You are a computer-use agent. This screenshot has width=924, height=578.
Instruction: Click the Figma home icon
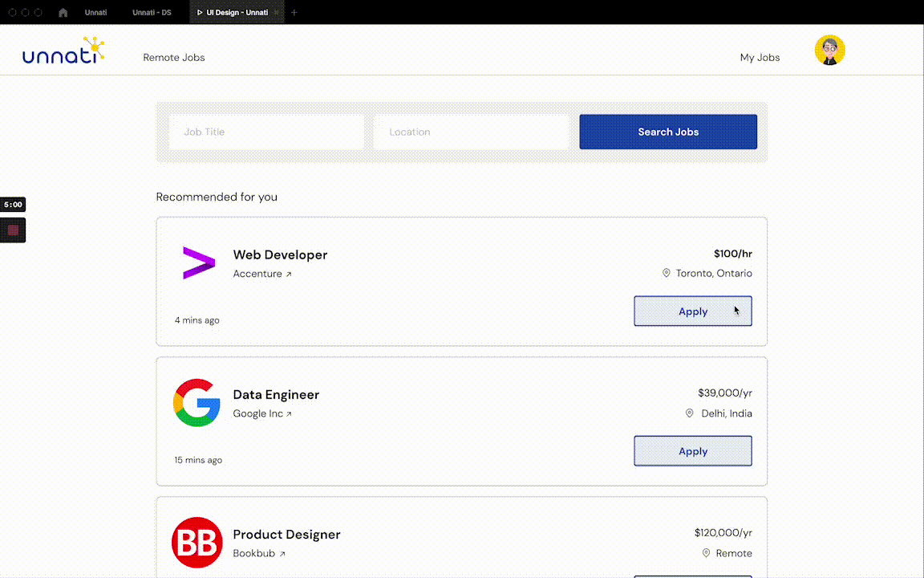point(63,12)
